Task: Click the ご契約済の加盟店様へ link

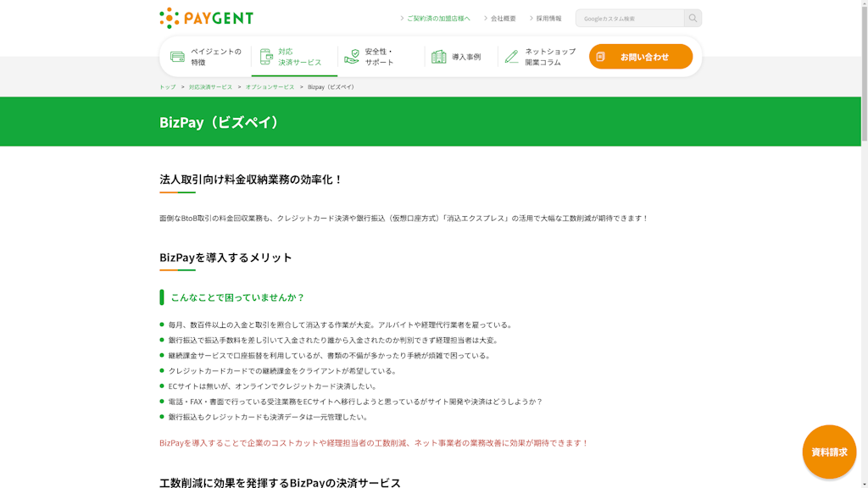Action: pos(437,19)
